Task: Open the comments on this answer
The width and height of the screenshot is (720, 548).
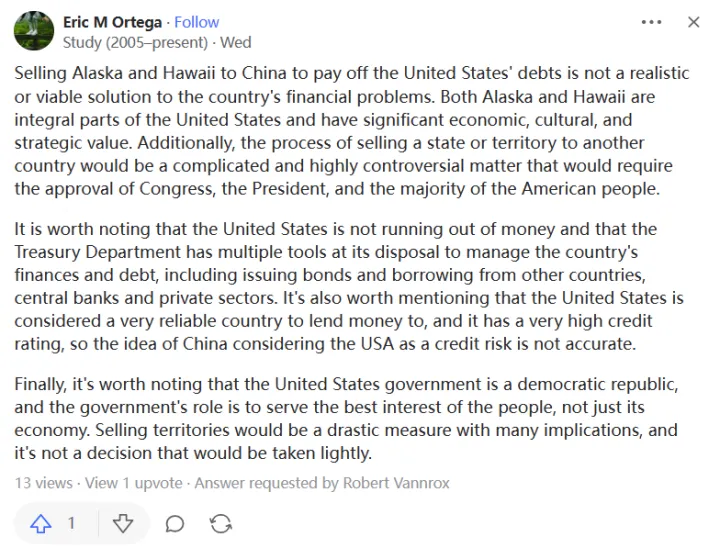Action: coord(174,523)
